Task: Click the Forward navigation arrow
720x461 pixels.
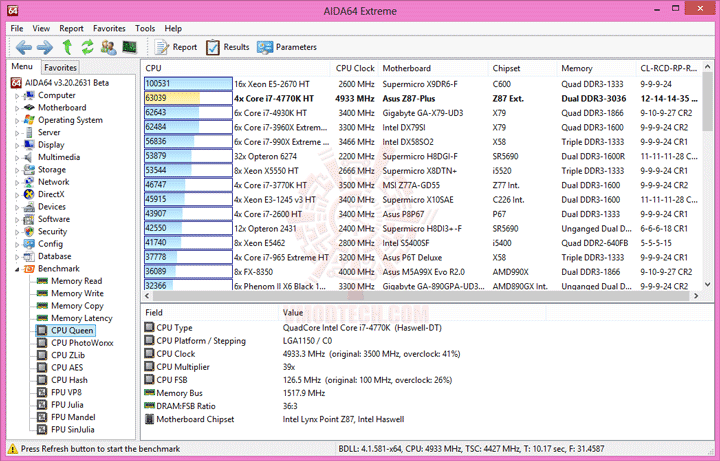Action: point(45,47)
